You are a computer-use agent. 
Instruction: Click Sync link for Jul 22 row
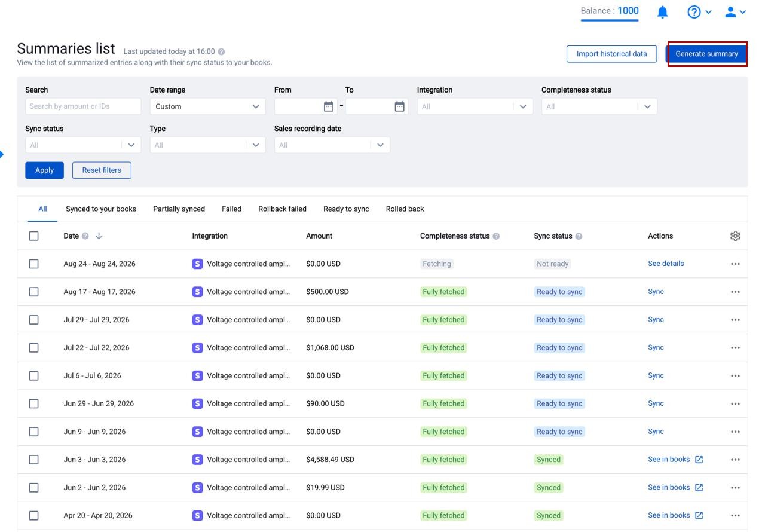point(656,348)
